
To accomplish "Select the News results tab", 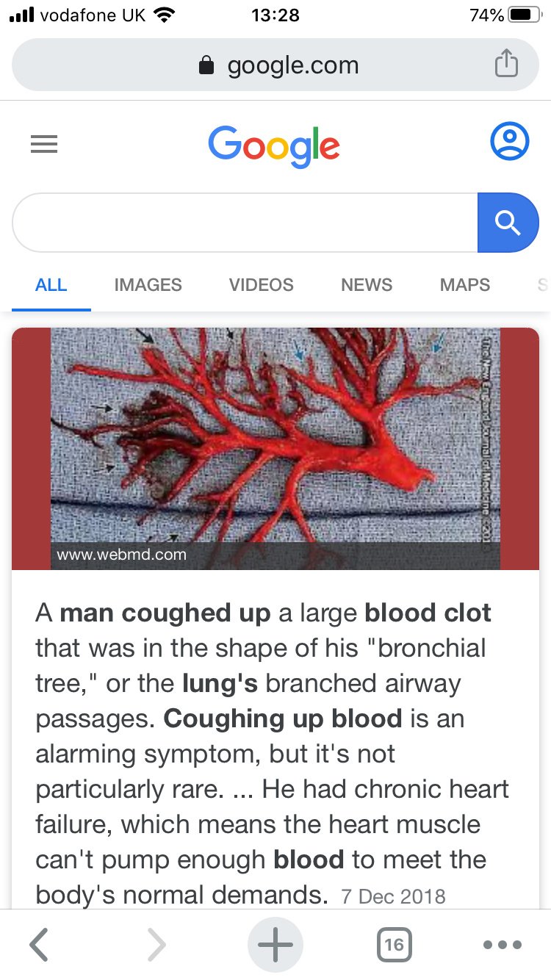I will point(367,285).
